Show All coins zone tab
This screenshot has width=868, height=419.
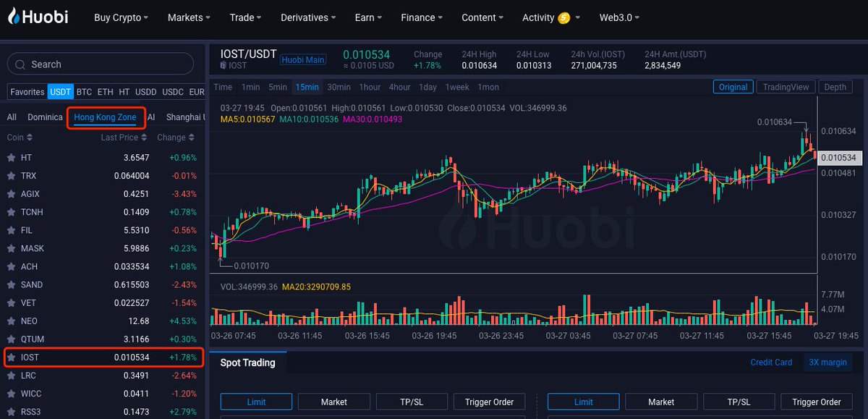[x=12, y=117]
